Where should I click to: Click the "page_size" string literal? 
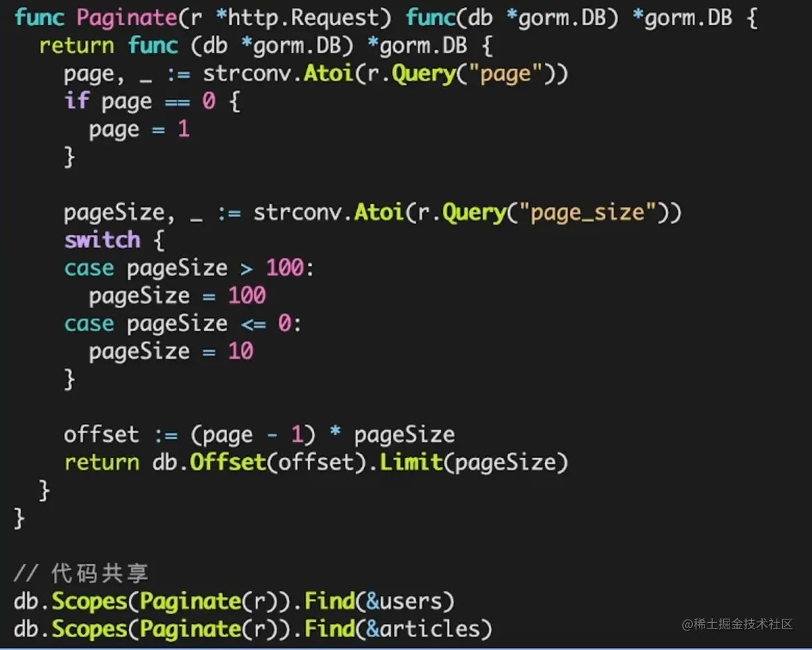[x=588, y=213]
